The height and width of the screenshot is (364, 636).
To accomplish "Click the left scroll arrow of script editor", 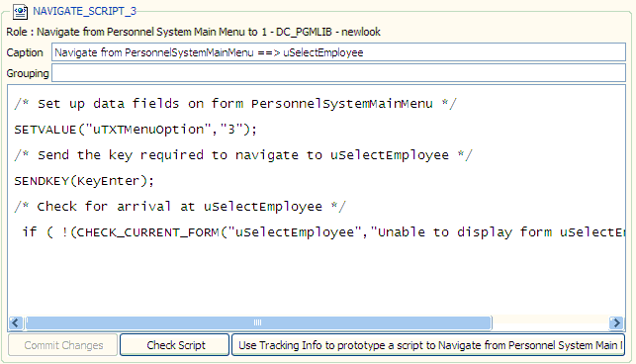I will coord(16,323).
